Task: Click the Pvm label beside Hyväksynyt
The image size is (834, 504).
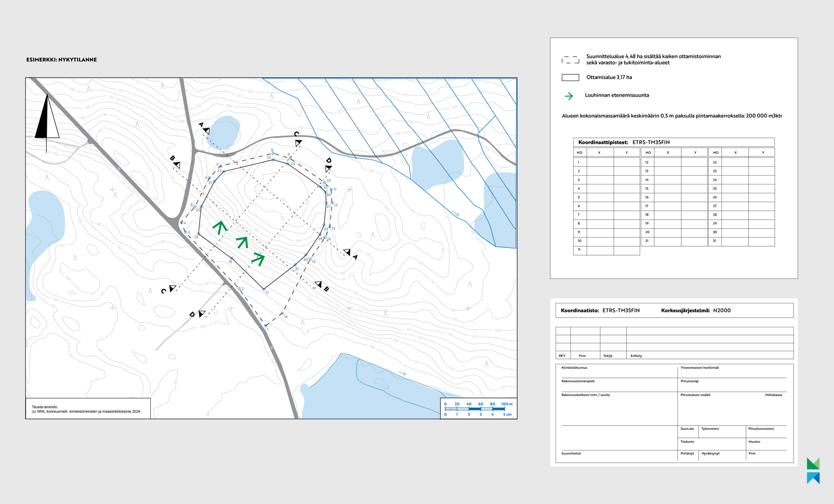Action: (x=752, y=454)
